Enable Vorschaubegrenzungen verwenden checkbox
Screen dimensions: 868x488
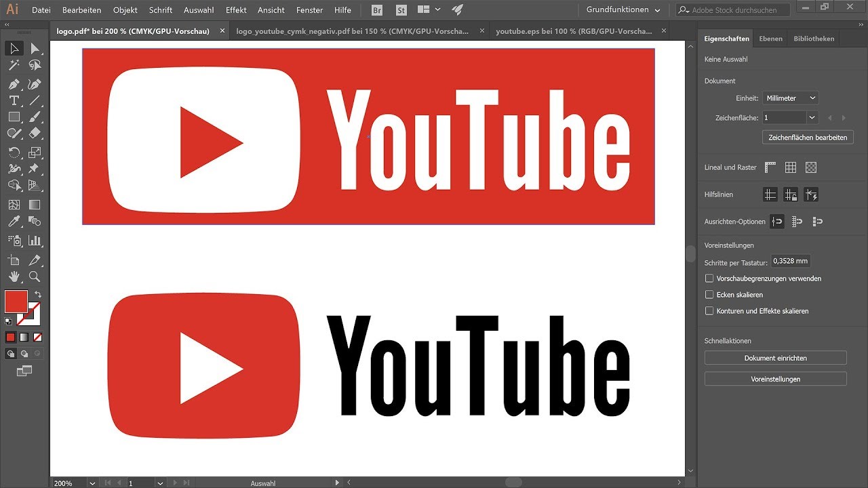[x=709, y=279]
